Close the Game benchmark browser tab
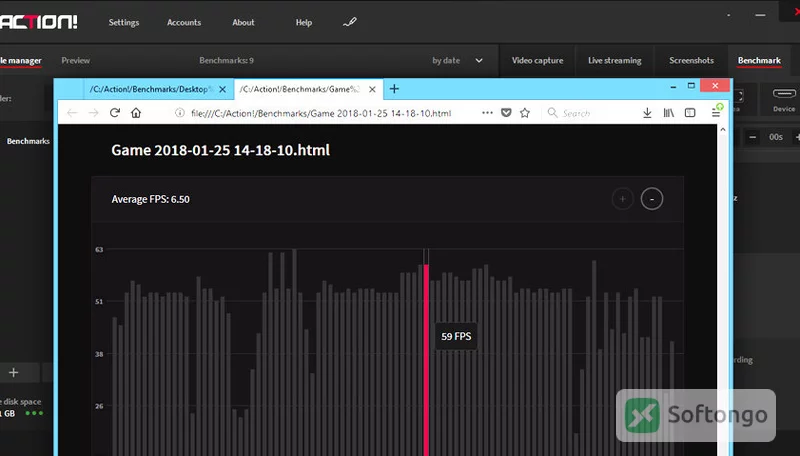The width and height of the screenshot is (800, 456). tap(372, 89)
